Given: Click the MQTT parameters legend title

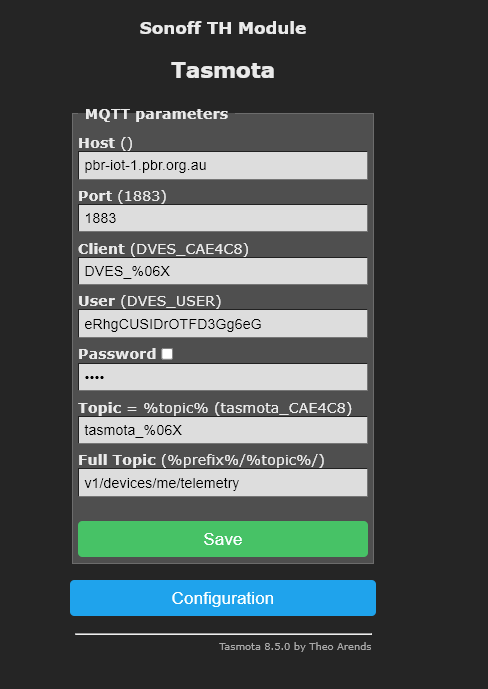Looking at the screenshot, I should coord(156,114).
